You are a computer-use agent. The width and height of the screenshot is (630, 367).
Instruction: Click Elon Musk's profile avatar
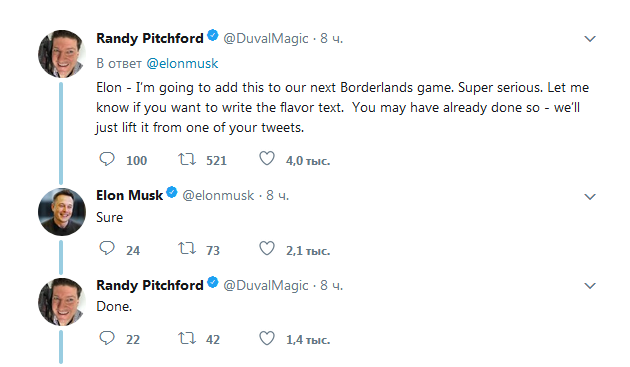[61, 212]
